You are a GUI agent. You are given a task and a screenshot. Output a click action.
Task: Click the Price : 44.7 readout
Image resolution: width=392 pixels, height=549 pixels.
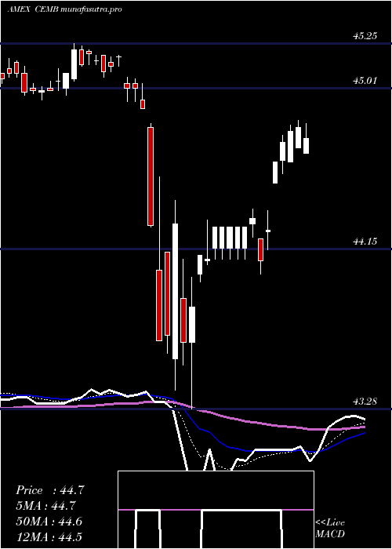49,490
